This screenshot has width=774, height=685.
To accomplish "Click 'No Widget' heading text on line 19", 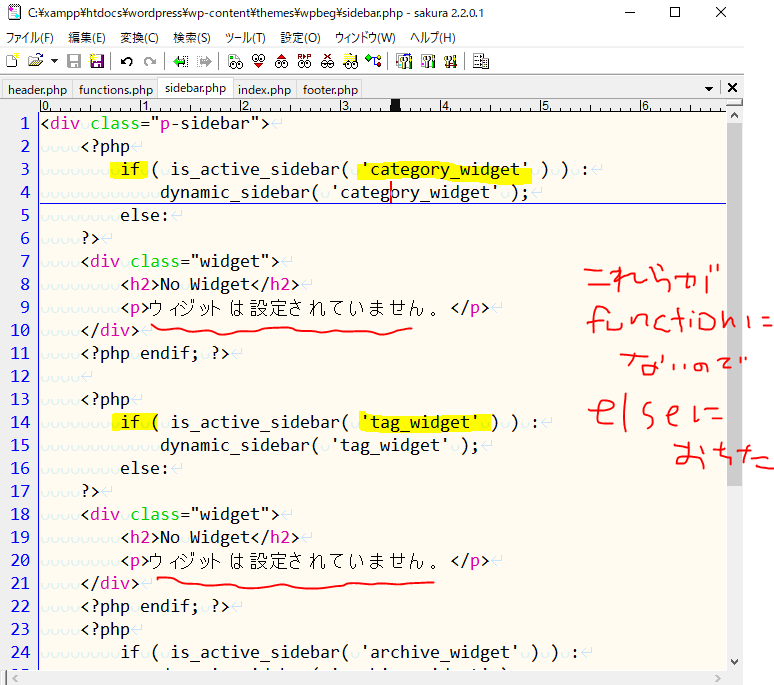I will [205, 537].
